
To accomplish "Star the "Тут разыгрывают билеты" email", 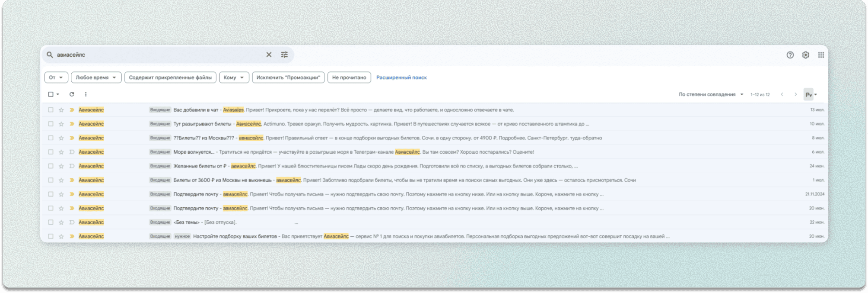I will (61, 124).
